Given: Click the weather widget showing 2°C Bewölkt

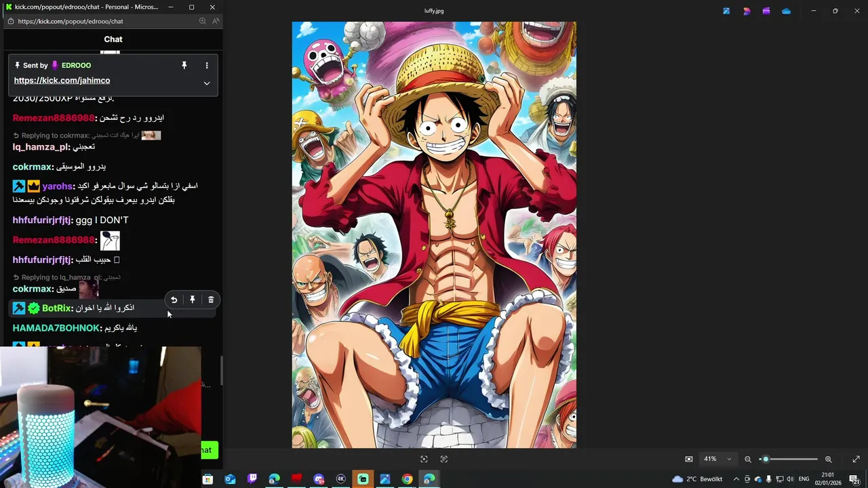Looking at the screenshot, I should [x=697, y=479].
